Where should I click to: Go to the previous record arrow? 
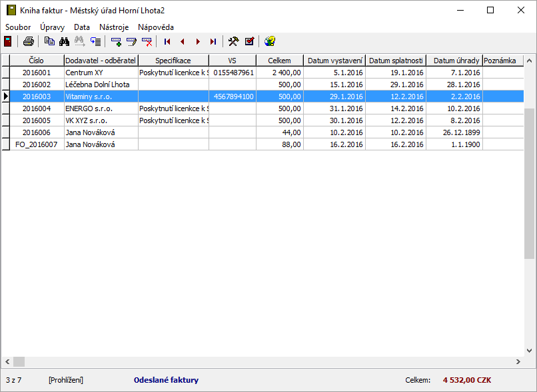(x=183, y=41)
